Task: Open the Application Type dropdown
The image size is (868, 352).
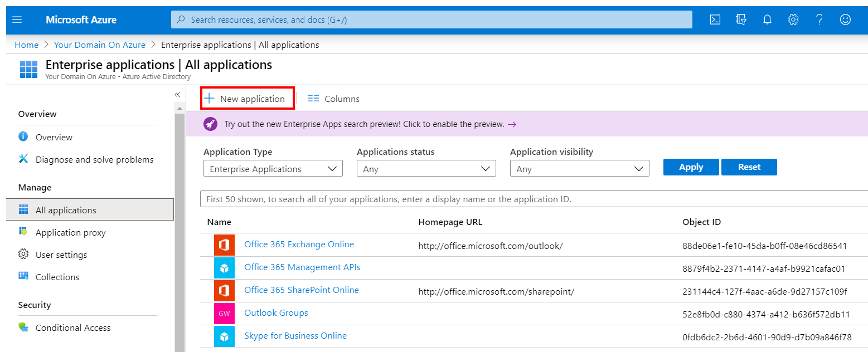Action: click(x=273, y=168)
